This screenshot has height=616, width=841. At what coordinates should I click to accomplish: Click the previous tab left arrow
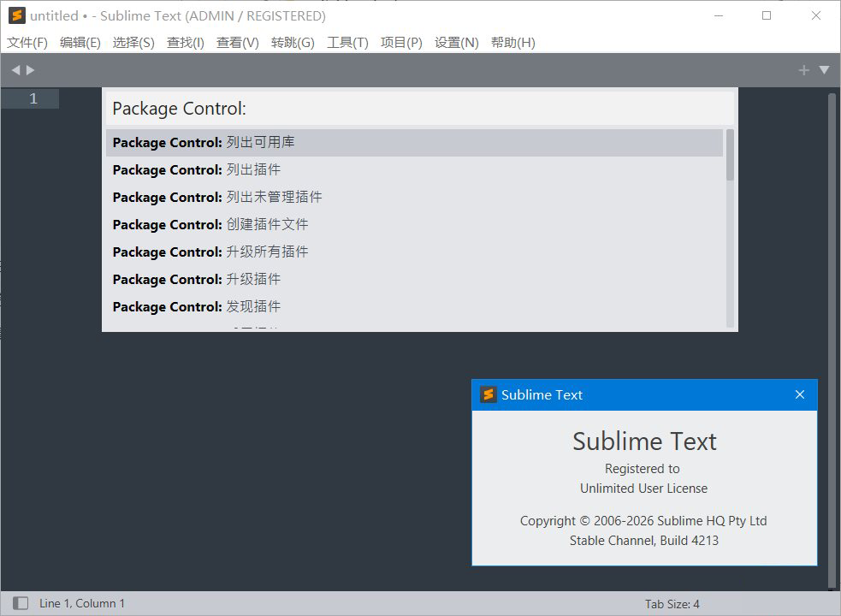pyautogui.click(x=15, y=70)
